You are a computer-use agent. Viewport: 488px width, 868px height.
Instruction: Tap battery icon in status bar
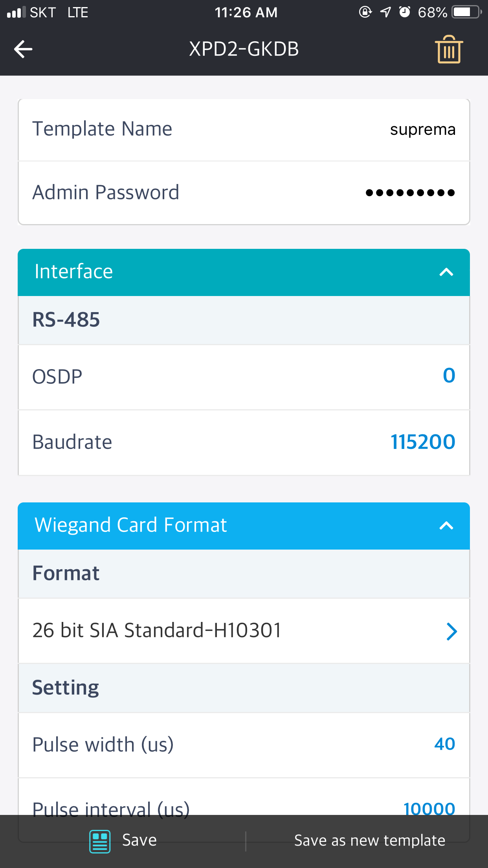click(x=466, y=12)
